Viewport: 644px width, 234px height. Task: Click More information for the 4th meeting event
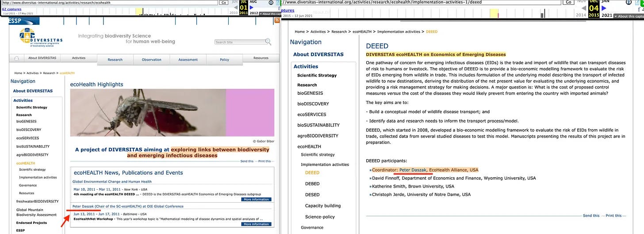tap(257, 199)
